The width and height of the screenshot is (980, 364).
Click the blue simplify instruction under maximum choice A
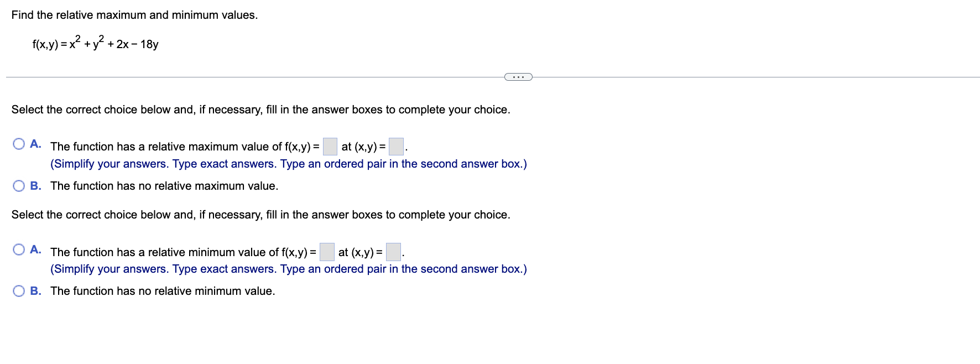click(288, 163)
